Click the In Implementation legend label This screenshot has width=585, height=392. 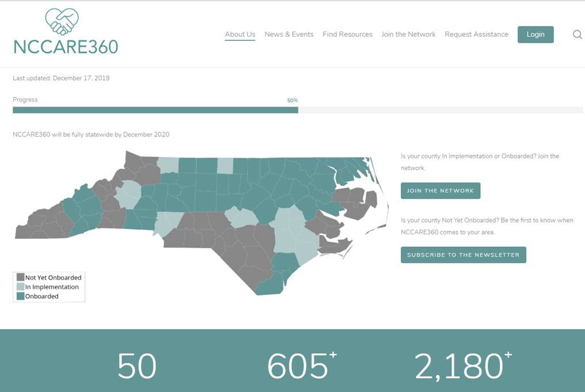click(x=52, y=287)
